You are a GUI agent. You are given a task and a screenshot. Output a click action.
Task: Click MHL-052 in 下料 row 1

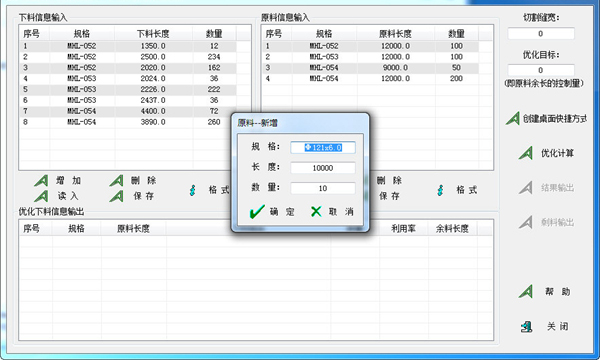[x=82, y=46]
